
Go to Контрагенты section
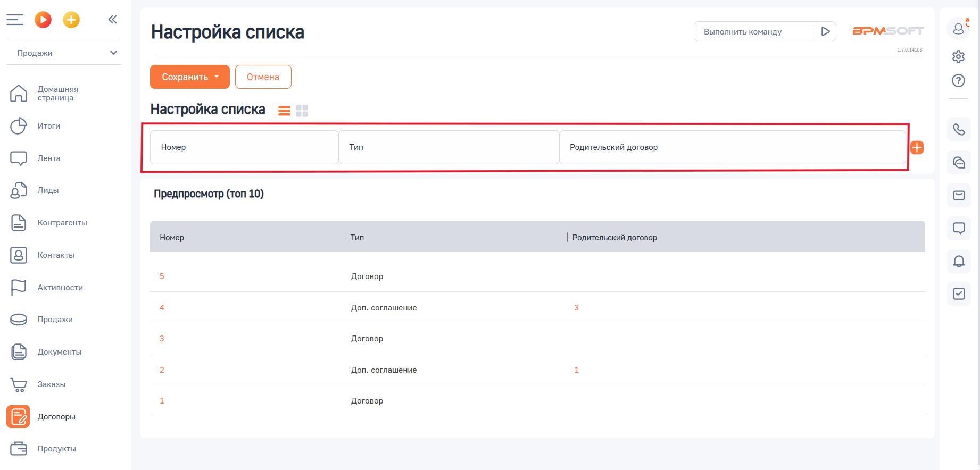pos(62,223)
